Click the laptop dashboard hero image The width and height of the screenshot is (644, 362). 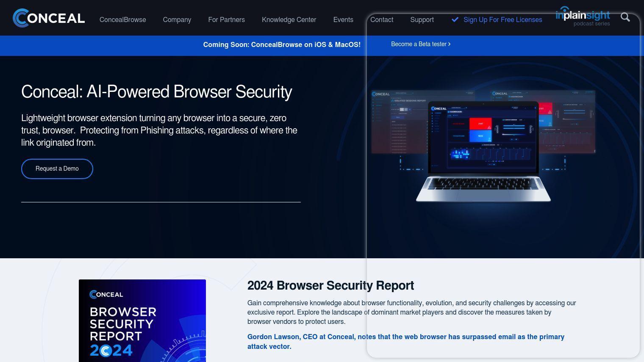coord(483,146)
